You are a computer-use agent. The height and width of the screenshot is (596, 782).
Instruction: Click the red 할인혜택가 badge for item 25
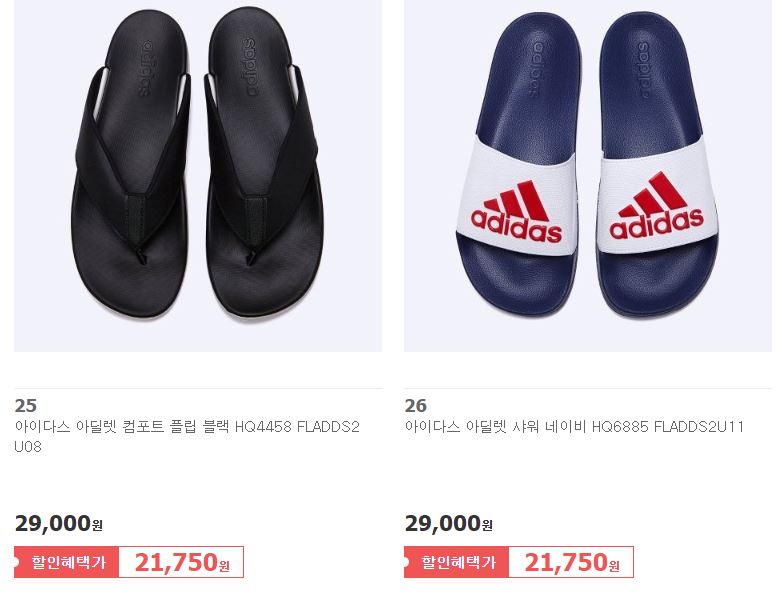pos(66,562)
